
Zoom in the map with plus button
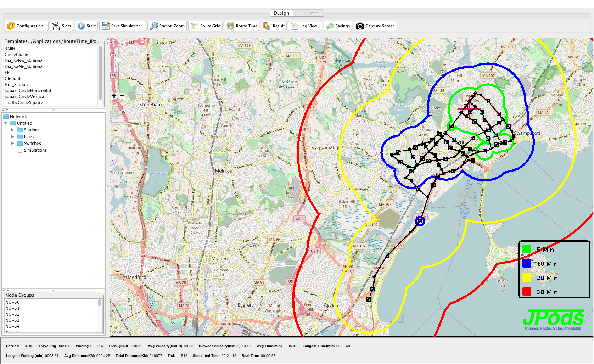[114, 96]
